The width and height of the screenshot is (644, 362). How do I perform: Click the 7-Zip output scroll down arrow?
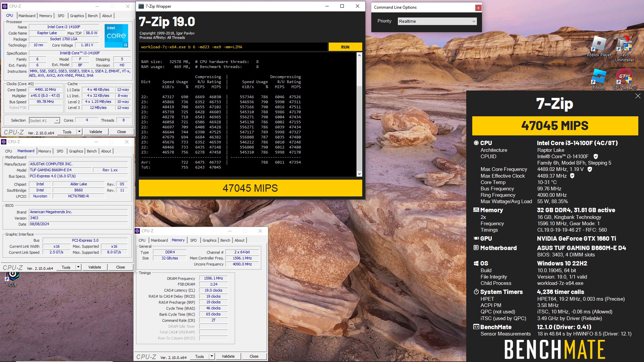click(x=359, y=174)
